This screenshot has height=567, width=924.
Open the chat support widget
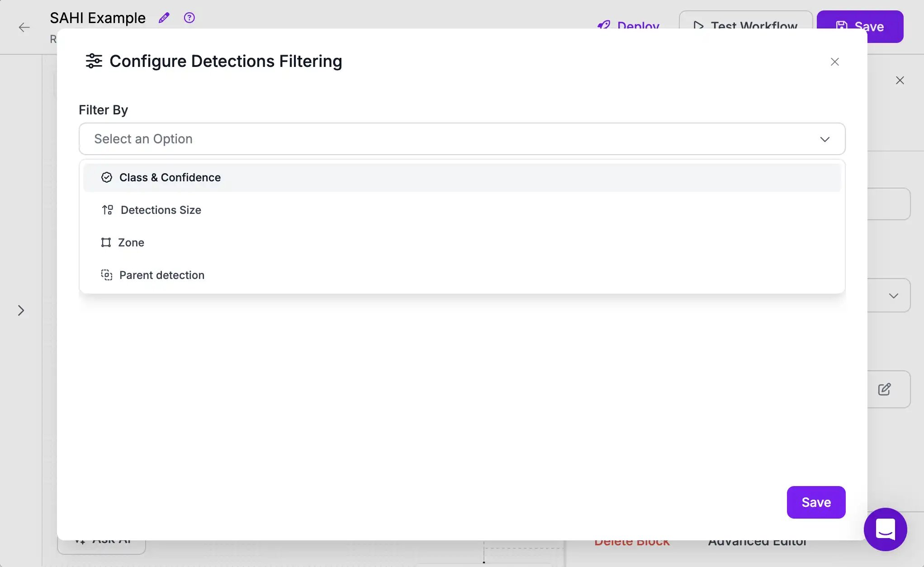(x=885, y=529)
